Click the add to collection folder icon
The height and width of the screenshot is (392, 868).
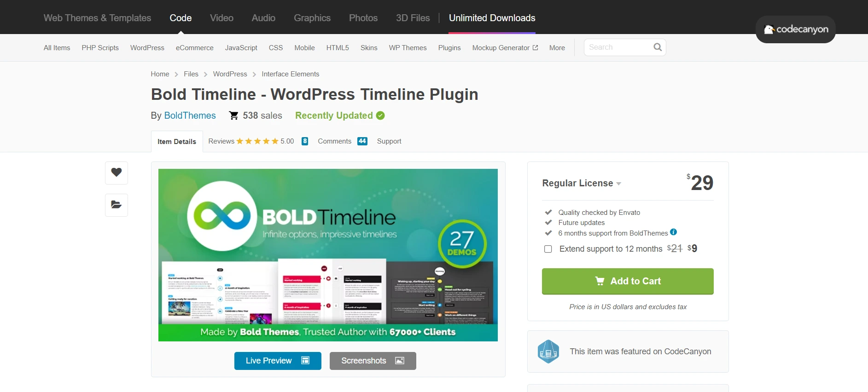point(117,205)
